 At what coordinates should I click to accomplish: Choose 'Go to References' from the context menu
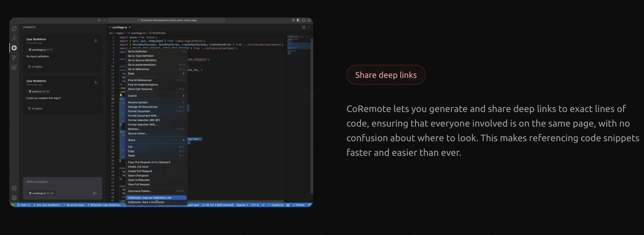156,69
